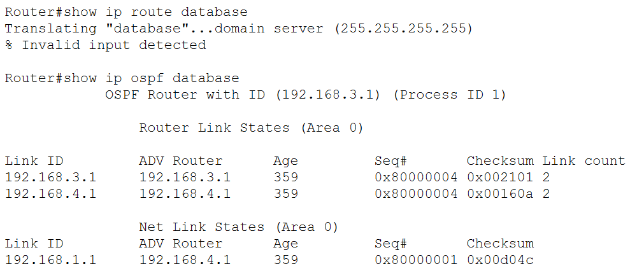Click the 'Router Link States (Area 0)' heading
Viewport: 644px width, 271px height.
point(252,127)
